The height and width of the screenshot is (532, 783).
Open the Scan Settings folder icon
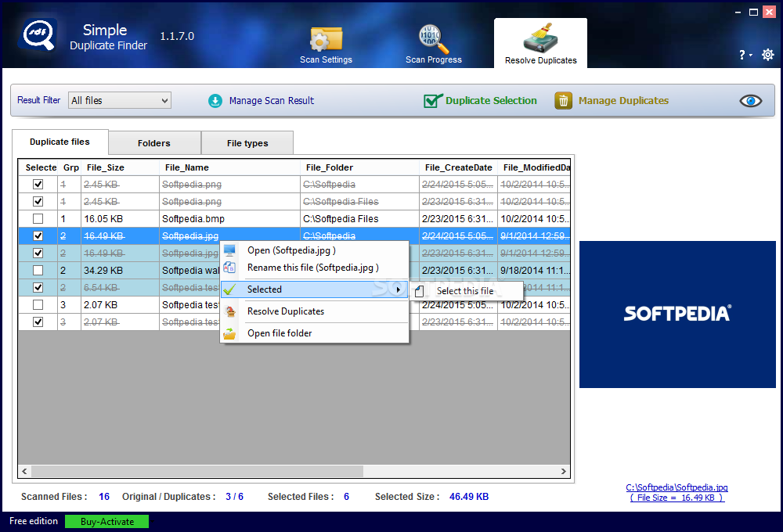click(x=326, y=39)
